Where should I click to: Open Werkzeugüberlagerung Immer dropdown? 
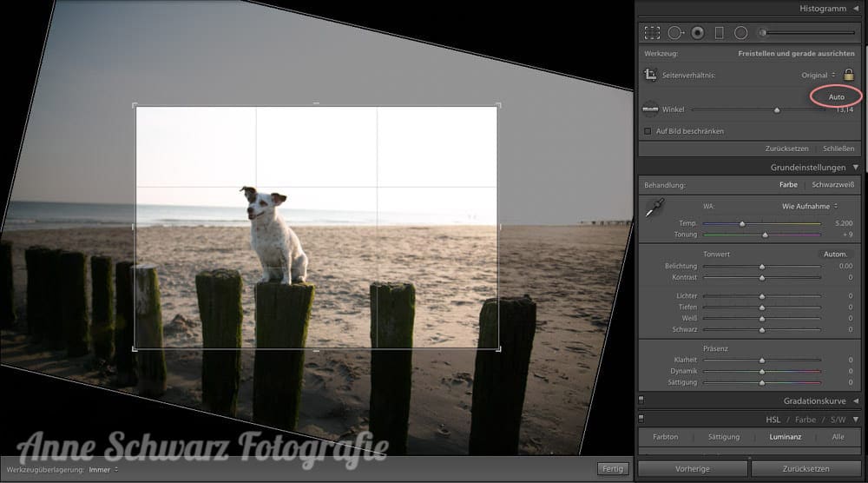(x=103, y=470)
